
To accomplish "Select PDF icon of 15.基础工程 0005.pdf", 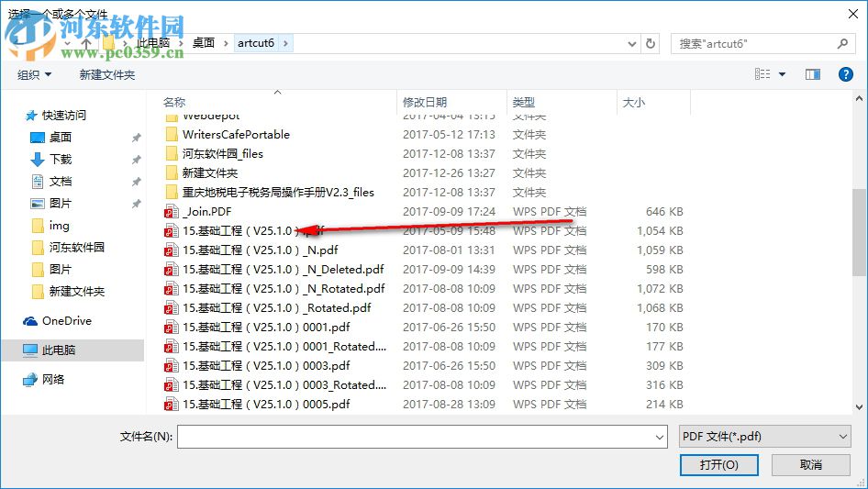I will pos(171,405).
